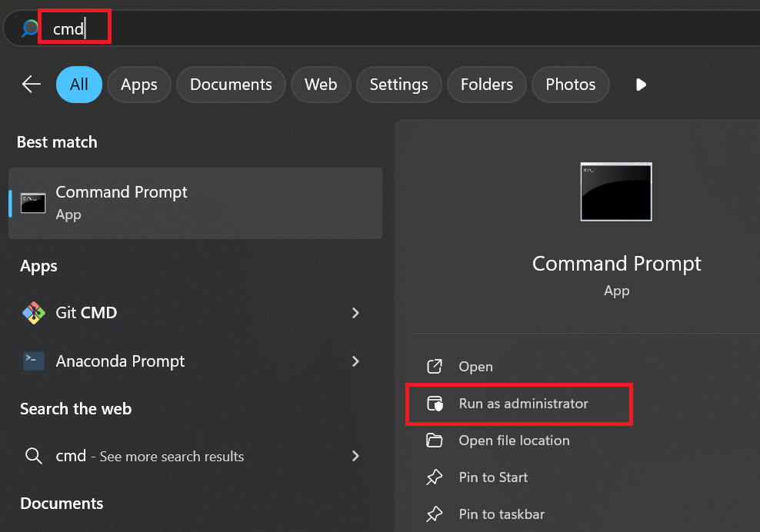Filter results by Photos
This screenshot has width=760, height=532.
point(570,85)
